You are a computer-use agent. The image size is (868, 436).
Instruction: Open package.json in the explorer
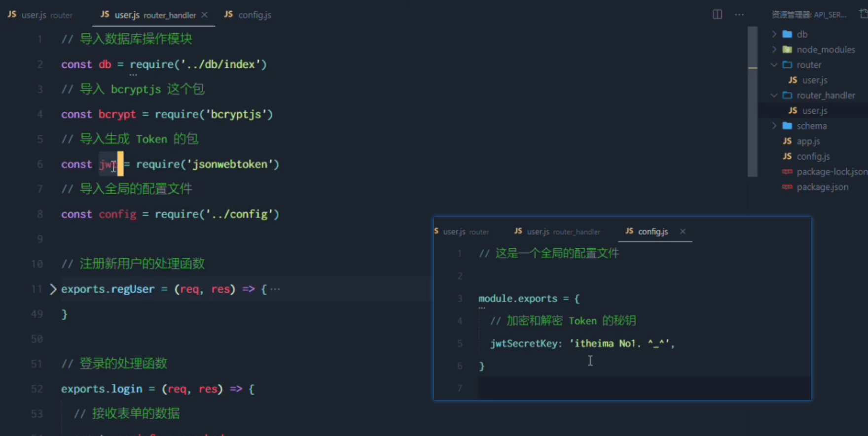tap(823, 187)
